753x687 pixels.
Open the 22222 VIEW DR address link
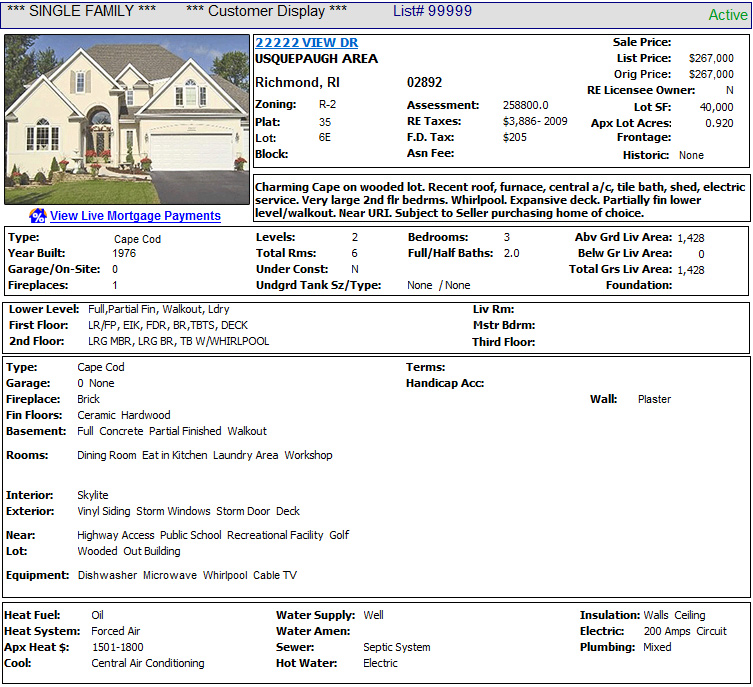click(x=306, y=43)
